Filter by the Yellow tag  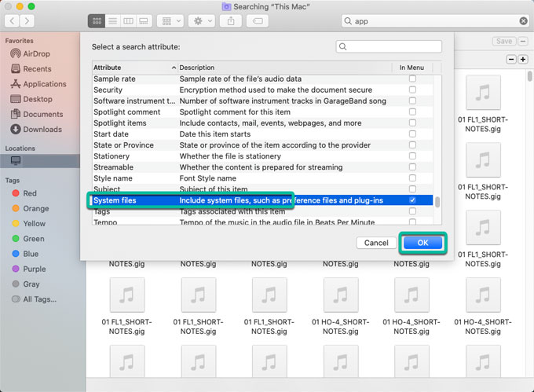click(34, 224)
